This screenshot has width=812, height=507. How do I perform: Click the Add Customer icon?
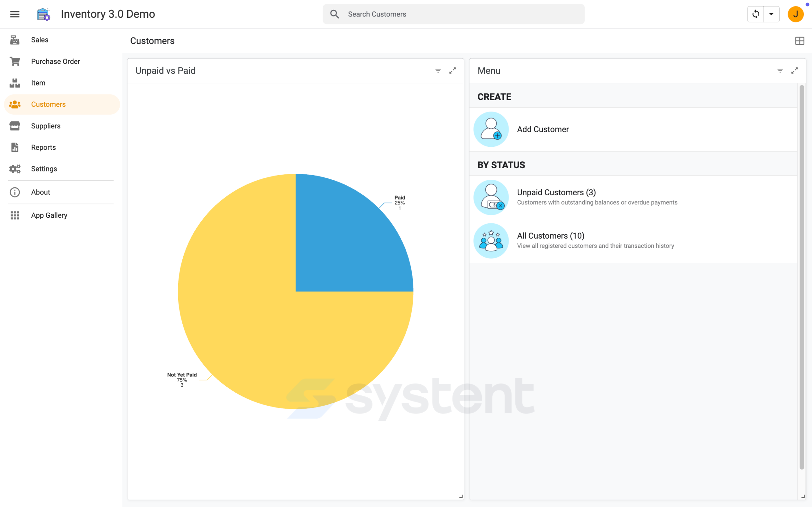491,129
